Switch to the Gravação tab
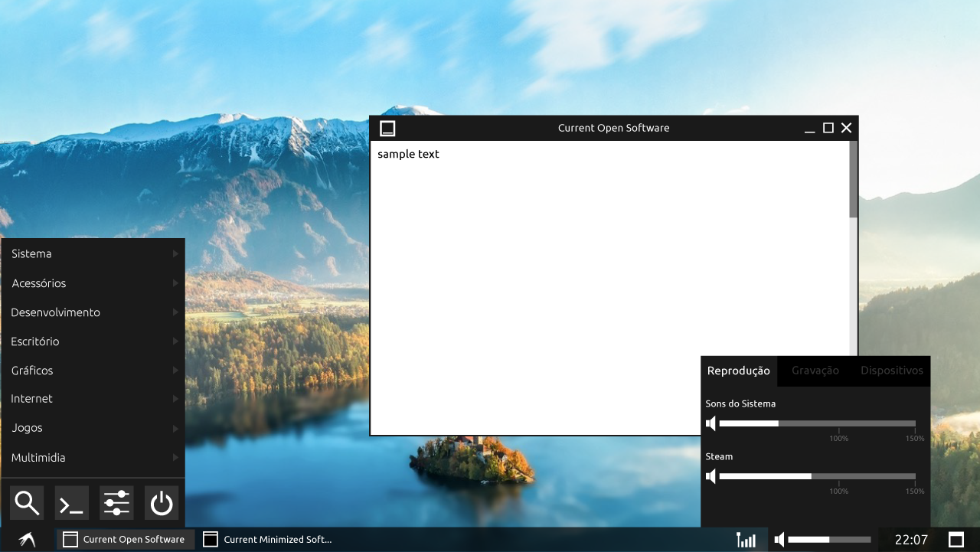This screenshot has width=980, height=552. tap(815, 371)
